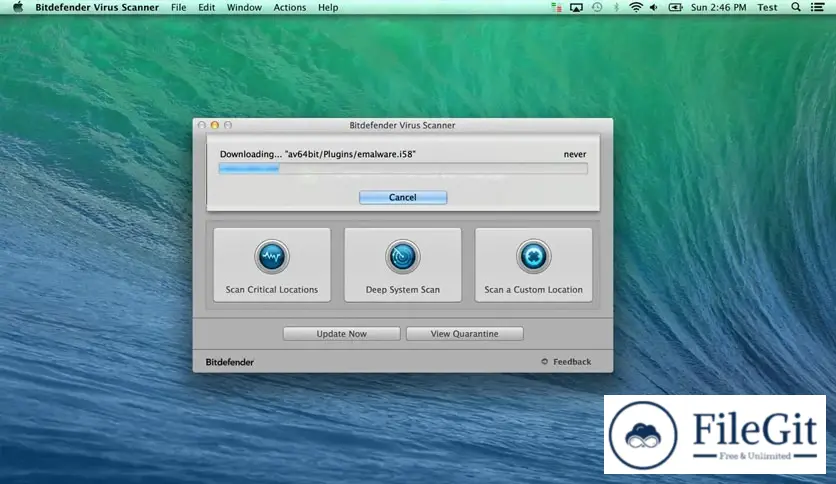Click the Wi-Fi status icon
This screenshot has height=484, width=836.
click(636, 7)
